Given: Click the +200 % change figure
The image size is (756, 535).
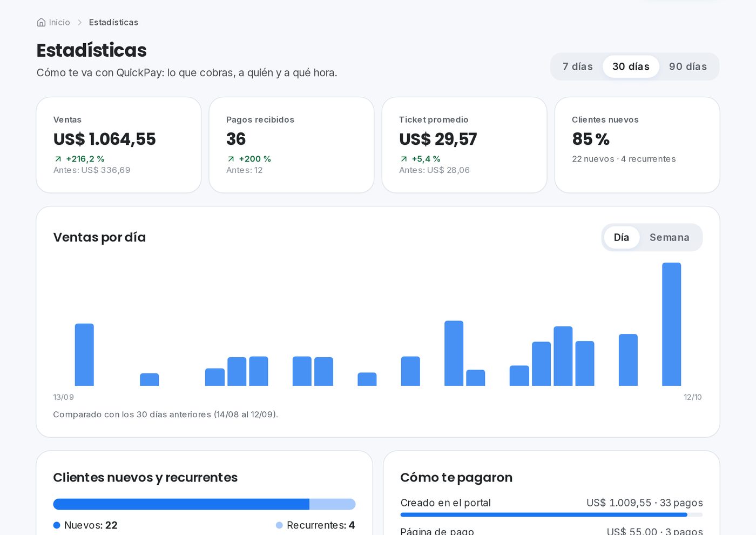Looking at the screenshot, I should [x=255, y=159].
